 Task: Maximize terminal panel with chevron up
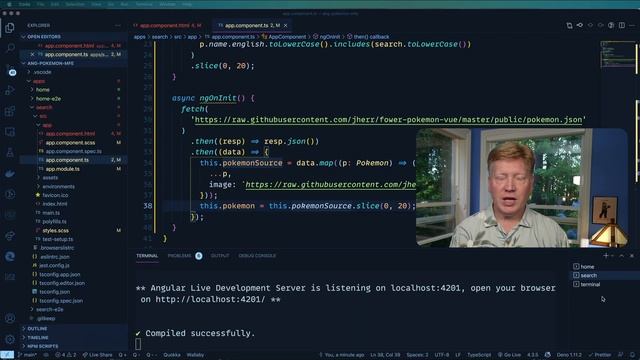[622, 256]
